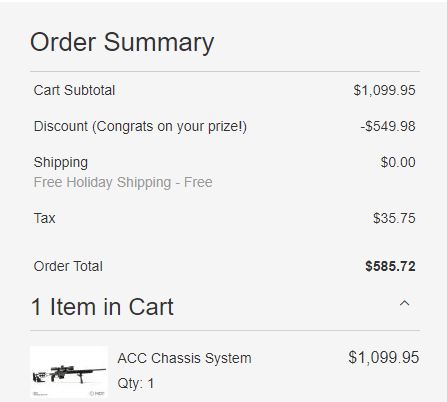Click the Order Total label

[x=68, y=266]
